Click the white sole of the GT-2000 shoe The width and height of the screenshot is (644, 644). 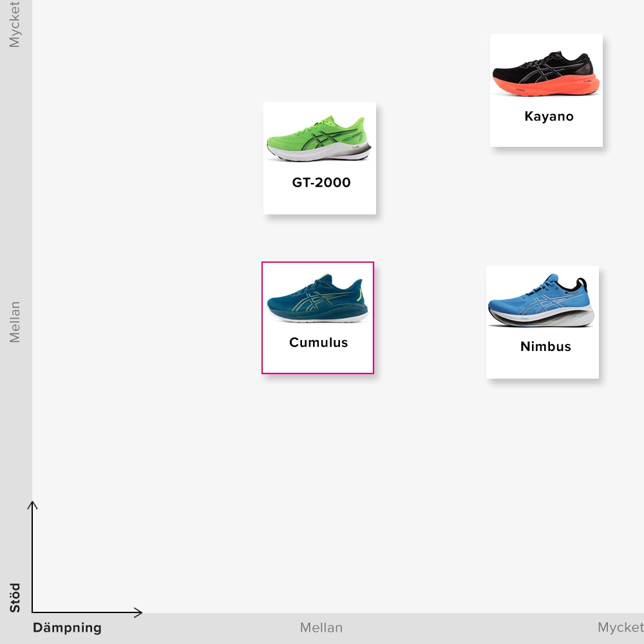(x=309, y=153)
